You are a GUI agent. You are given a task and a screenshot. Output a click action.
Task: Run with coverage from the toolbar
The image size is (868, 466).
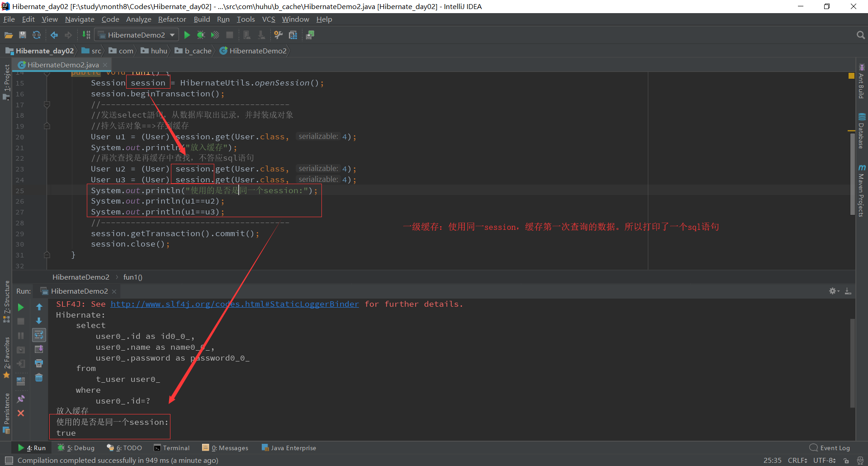(215, 35)
